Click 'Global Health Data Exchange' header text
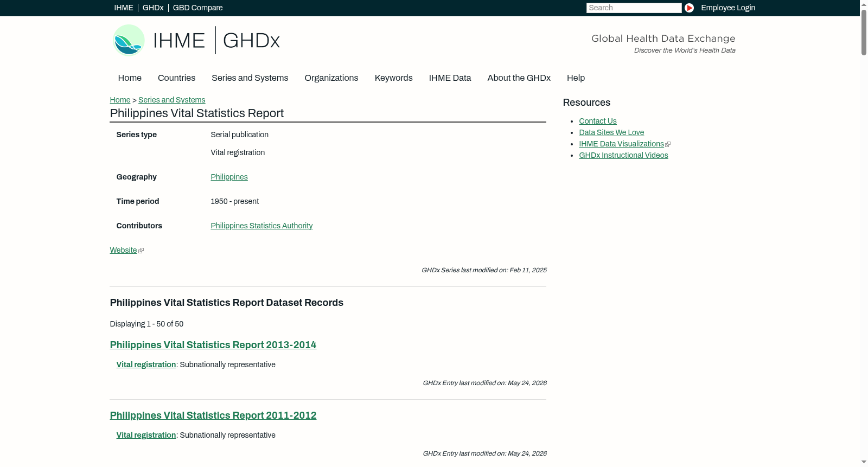The width and height of the screenshot is (868, 467). point(663,39)
